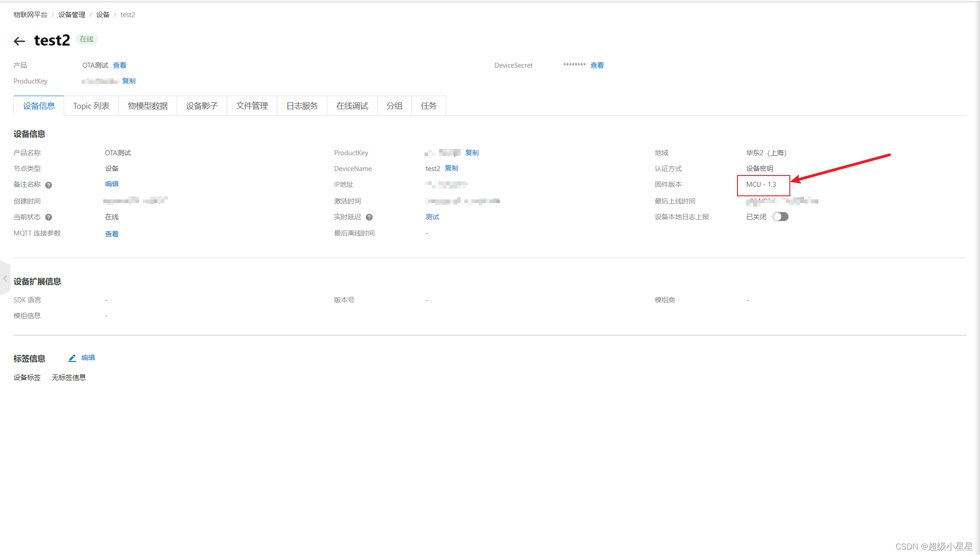Click the pencil edit icon beside 标签信息
Image resolution: width=980 pixels, height=555 pixels.
pyautogui.click(x=72, y=358)
